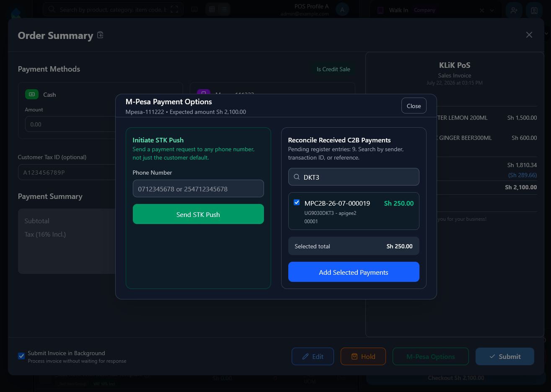Close the Order Summary dialog with X
Screen dimensions: 551x392
tap(529, 35)
